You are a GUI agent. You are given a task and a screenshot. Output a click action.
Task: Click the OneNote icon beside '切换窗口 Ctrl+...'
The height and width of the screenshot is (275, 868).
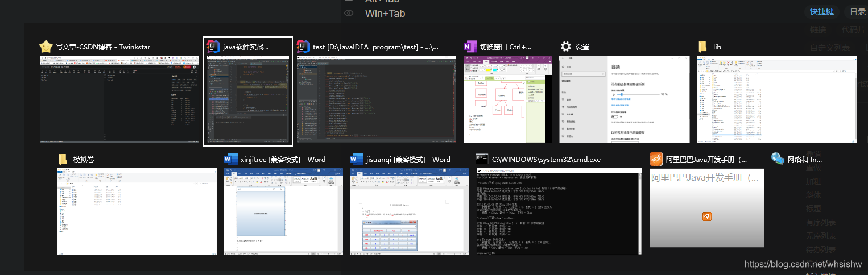(470, 47)
